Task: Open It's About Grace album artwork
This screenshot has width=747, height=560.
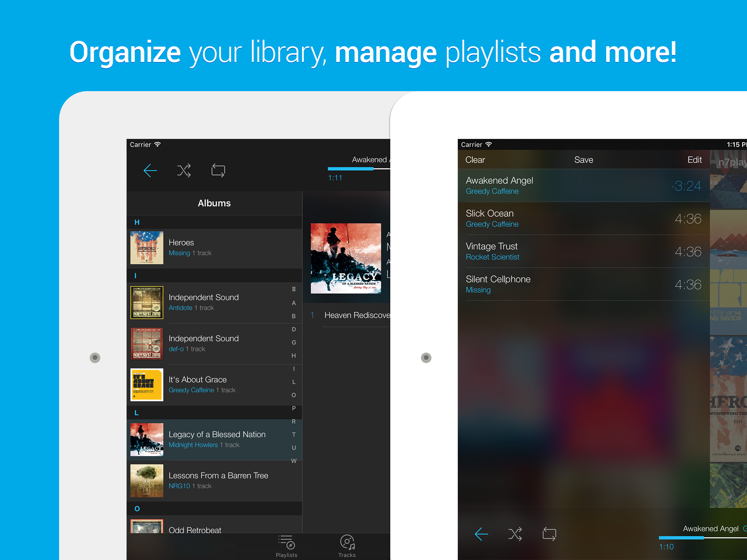Action: coord(147,385)
